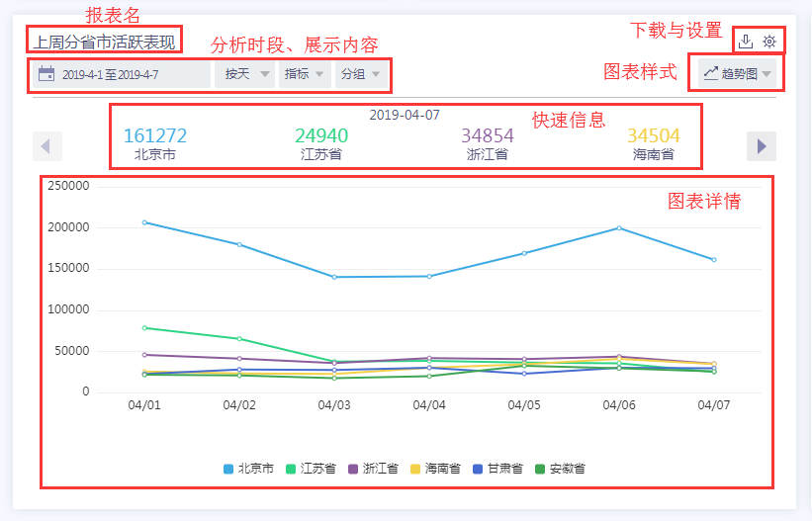This screenshot has width=812, height=521.
Task: Toggle 江苏省 series in legend
Action: [x=311, y=469]
